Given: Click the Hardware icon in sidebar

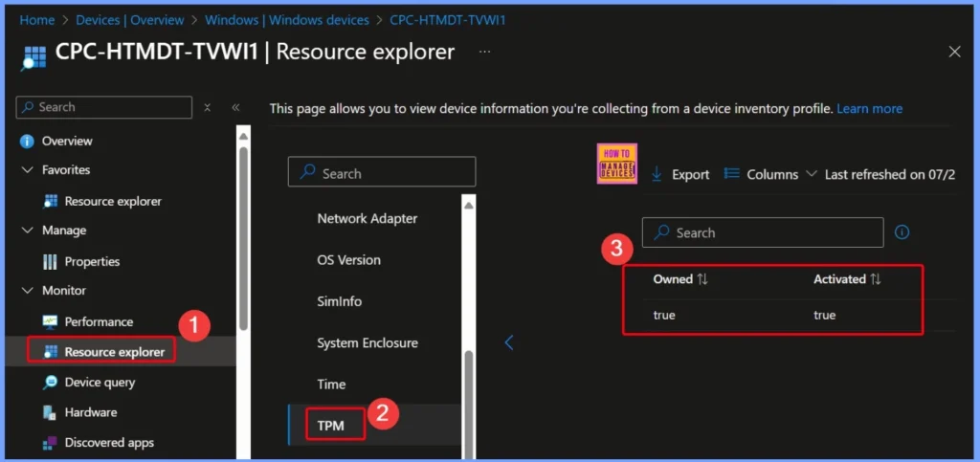Looking at the screenshot, I should coord(50,412).
